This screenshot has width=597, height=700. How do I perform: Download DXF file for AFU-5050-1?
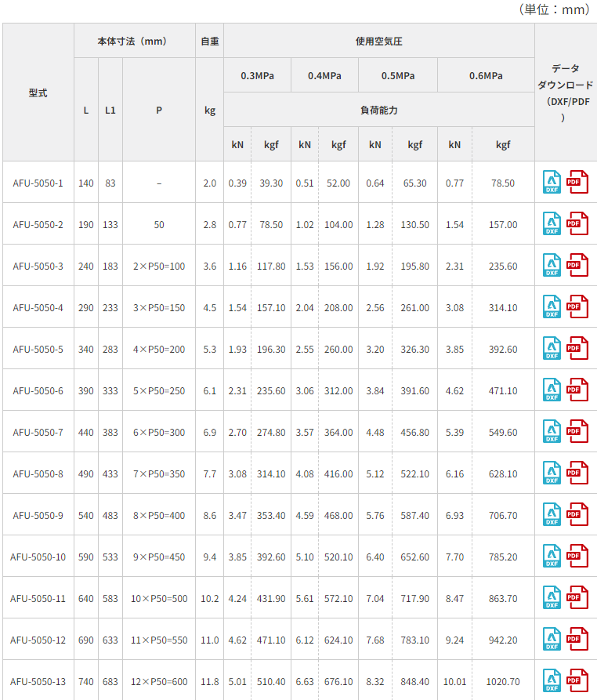pos(552,183)
